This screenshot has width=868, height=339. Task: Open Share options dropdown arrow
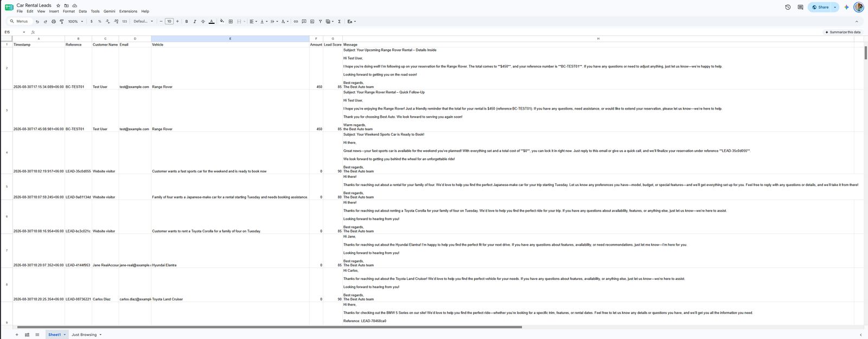tap(835, 7)
